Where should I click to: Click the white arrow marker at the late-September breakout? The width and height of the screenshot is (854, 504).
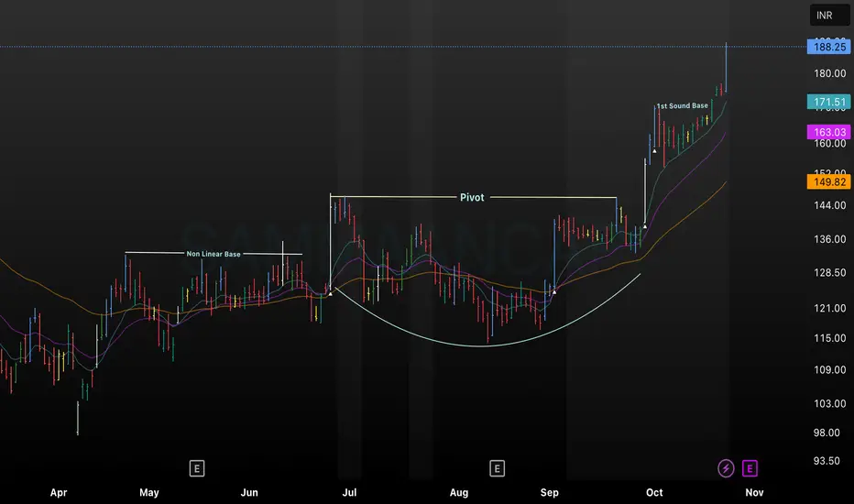[x=645, y=226]
